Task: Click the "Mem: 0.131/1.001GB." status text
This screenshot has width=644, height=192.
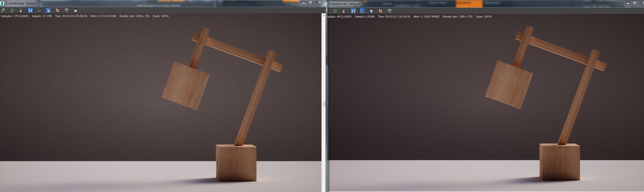Action: 104,16
